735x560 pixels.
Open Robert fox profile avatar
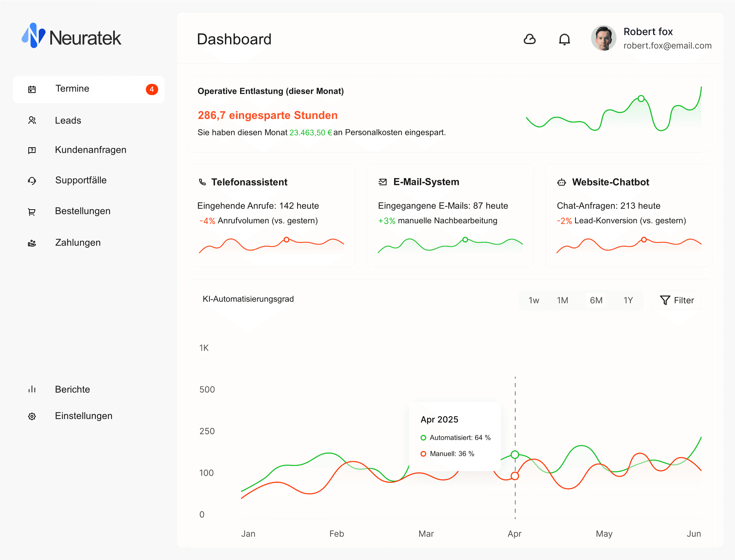604,38
